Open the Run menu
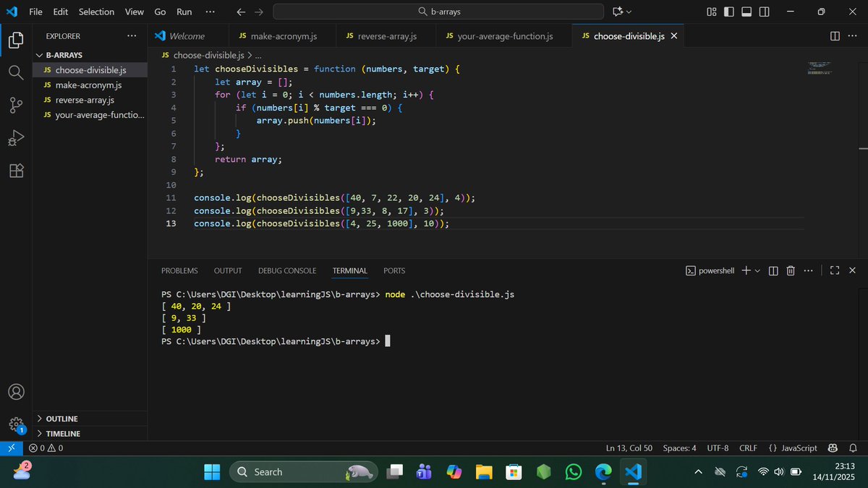This screenshot has width=868, height=488. pyautogui.click(x=184, y=12)
